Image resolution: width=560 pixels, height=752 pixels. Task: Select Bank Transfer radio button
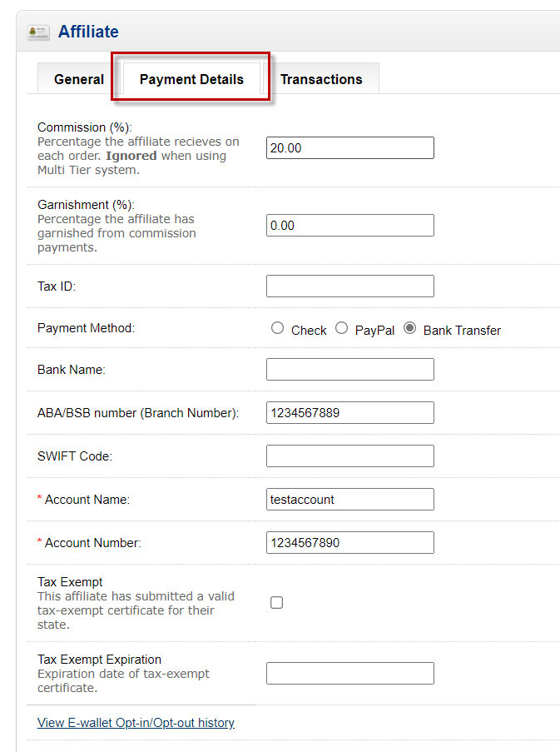click(x=409, y=328)
